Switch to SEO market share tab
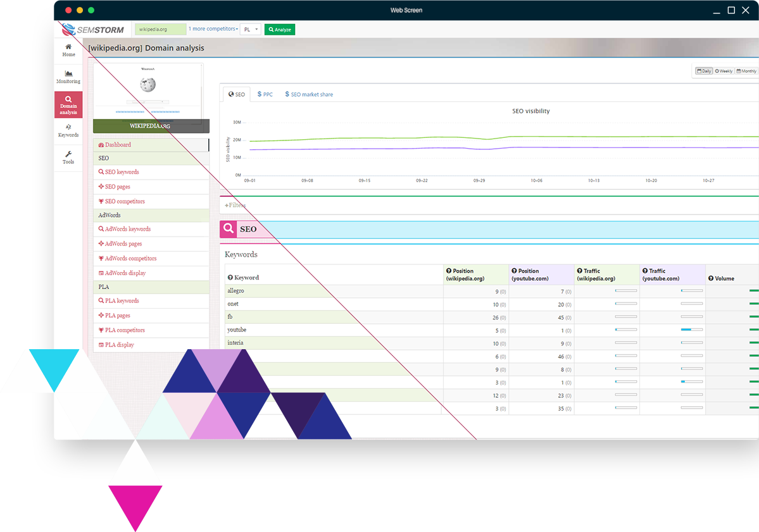 [x=309, y=94]
